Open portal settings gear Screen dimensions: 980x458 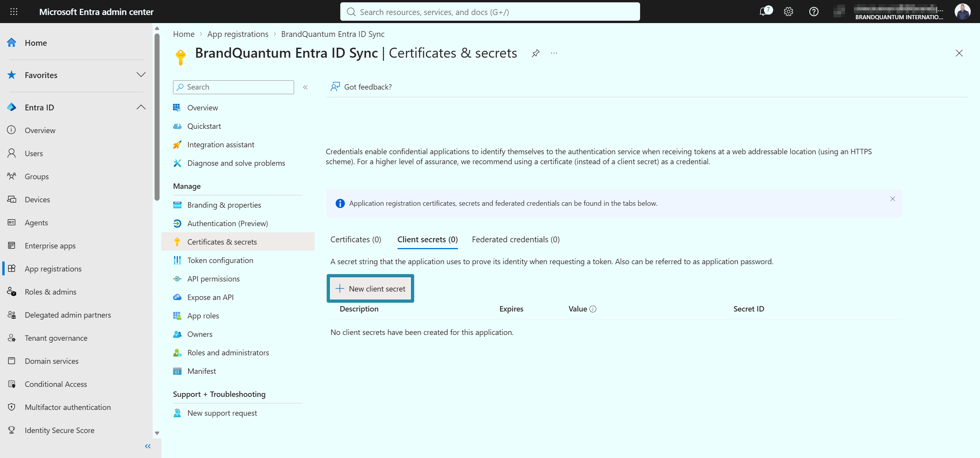point(789,12)
